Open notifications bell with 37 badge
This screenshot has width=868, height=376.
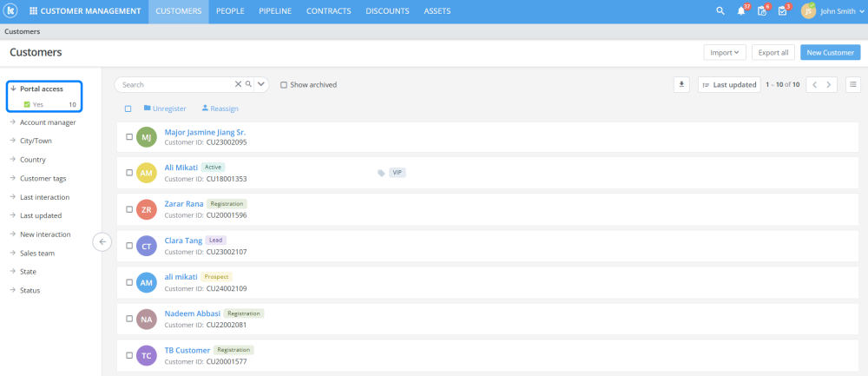(741, 11)
